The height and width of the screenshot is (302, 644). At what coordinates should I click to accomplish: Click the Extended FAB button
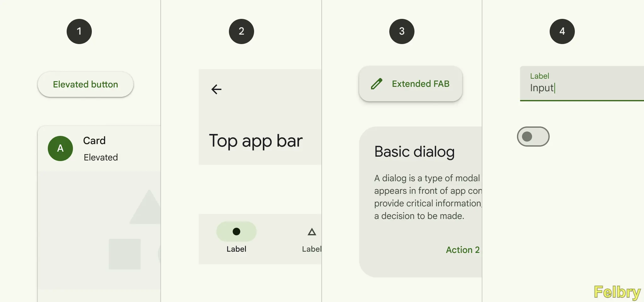pyautogui.click(x=411, y=84)
